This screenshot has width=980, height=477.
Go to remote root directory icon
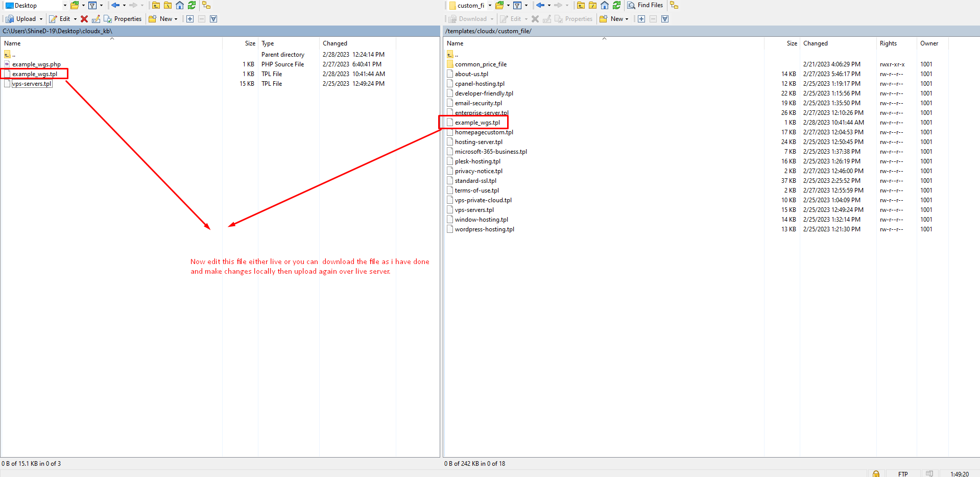pyautogui.click(x=593, y=5)
